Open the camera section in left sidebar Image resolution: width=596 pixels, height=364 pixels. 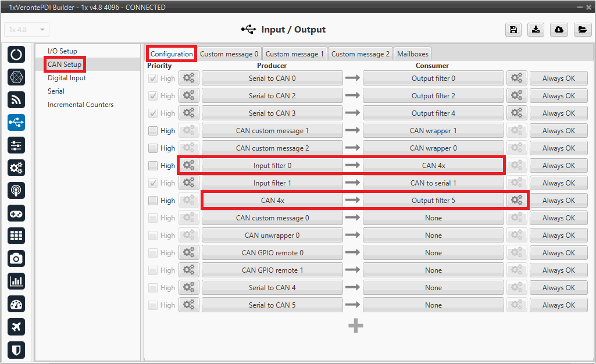[x=16, y=259]
